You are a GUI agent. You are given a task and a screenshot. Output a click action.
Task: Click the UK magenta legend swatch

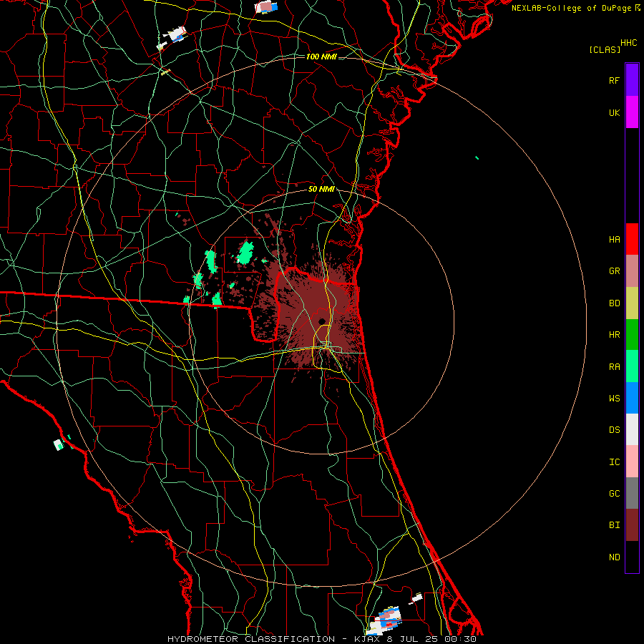632,112
